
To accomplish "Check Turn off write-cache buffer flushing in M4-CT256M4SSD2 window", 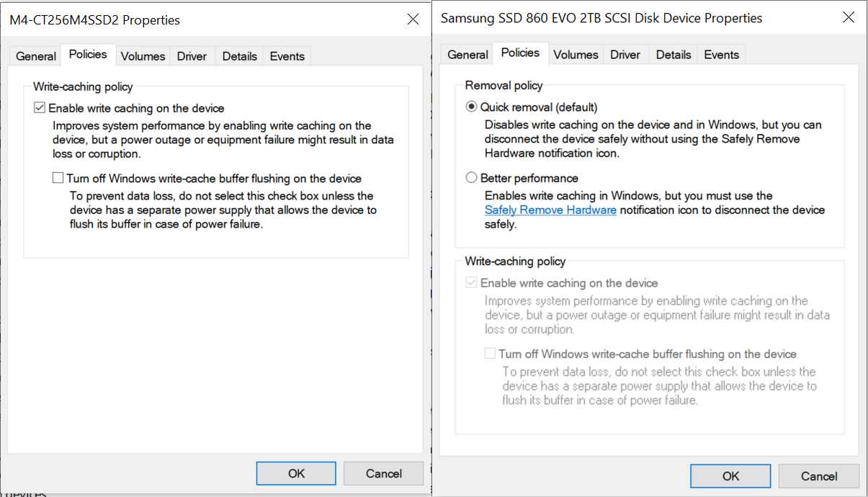I will point(58,179).
